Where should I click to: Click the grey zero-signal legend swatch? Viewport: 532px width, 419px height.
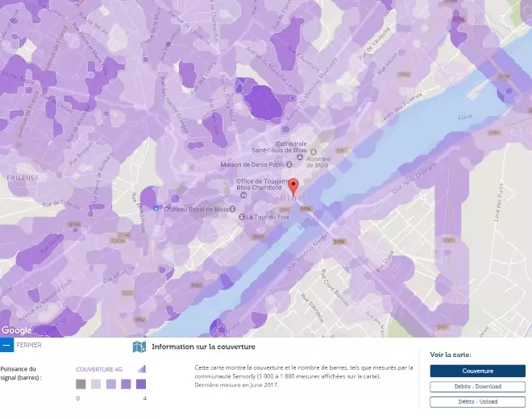(x=81, y=384)
